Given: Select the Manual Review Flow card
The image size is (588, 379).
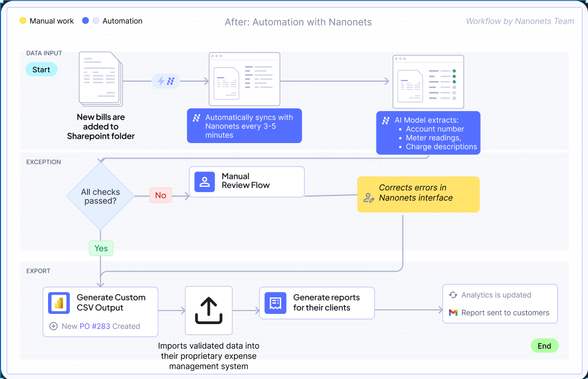Looking at the screenshot, I should coord(247,182).
